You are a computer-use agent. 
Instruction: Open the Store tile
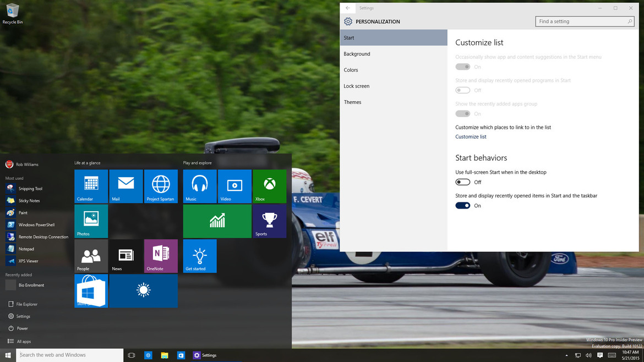point(91,291)
